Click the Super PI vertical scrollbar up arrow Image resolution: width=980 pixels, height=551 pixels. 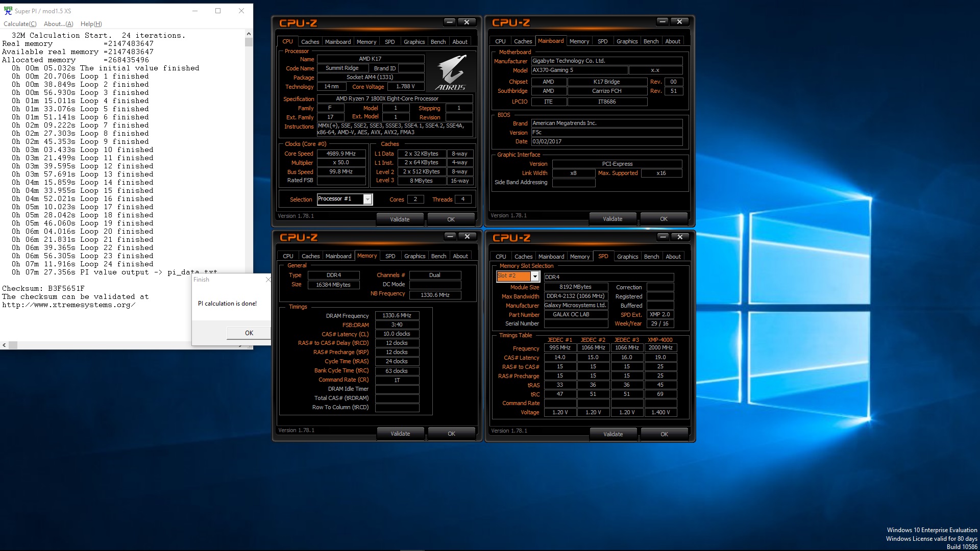coord(249,34)
